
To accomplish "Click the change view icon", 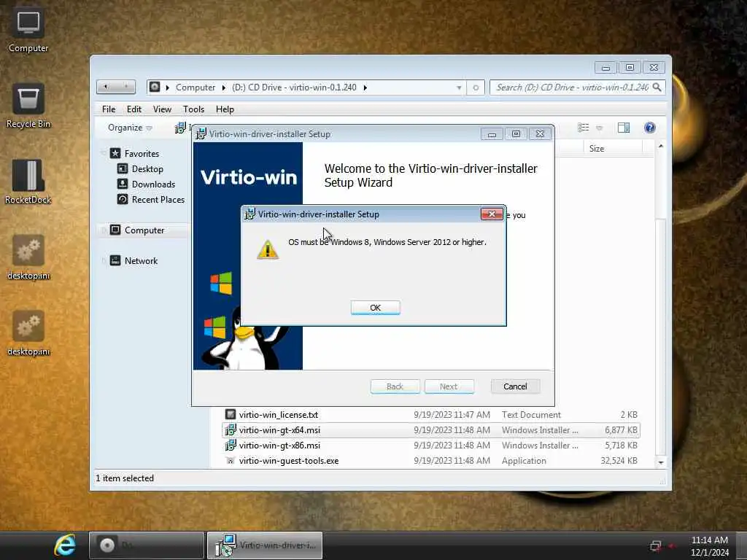I will (x=583, y=128).
